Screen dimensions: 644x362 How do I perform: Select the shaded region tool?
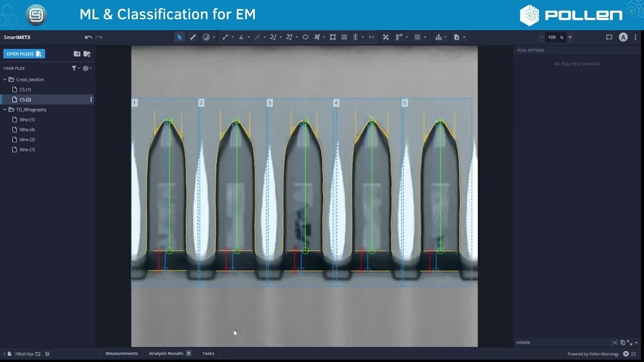click(x=317, y=37)
